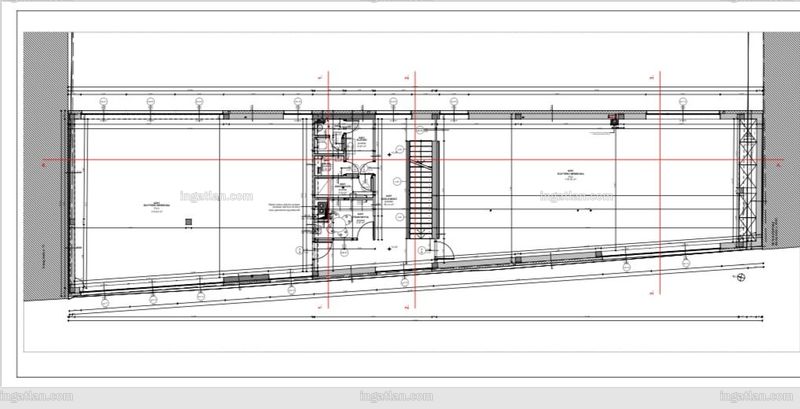Open the bottom-center footer ingatlan.com watermark
Image resolution: width=800 pixels, height=409 pixels.
click(396, 396)
